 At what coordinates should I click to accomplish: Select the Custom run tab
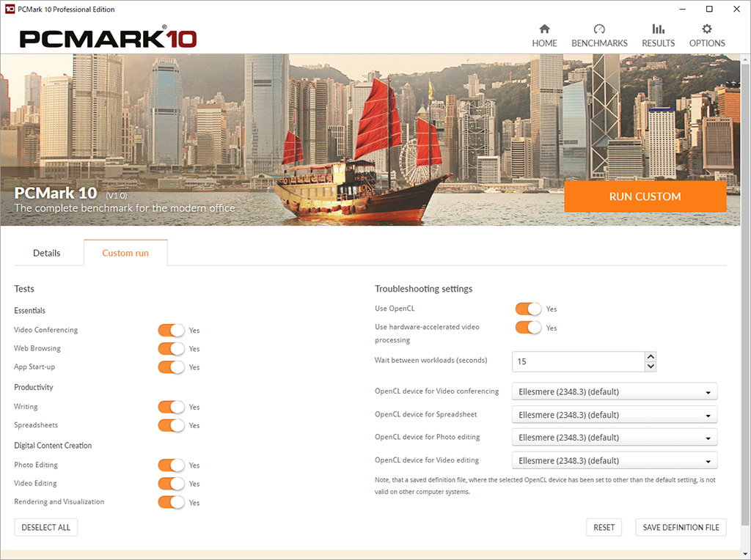tap(125, 253)
